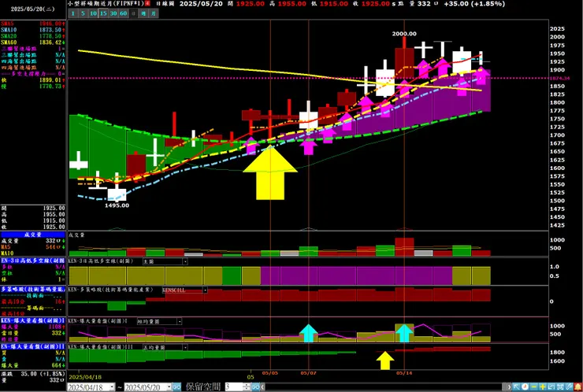Select the 15-minute timeframe button

click(103, 13)
